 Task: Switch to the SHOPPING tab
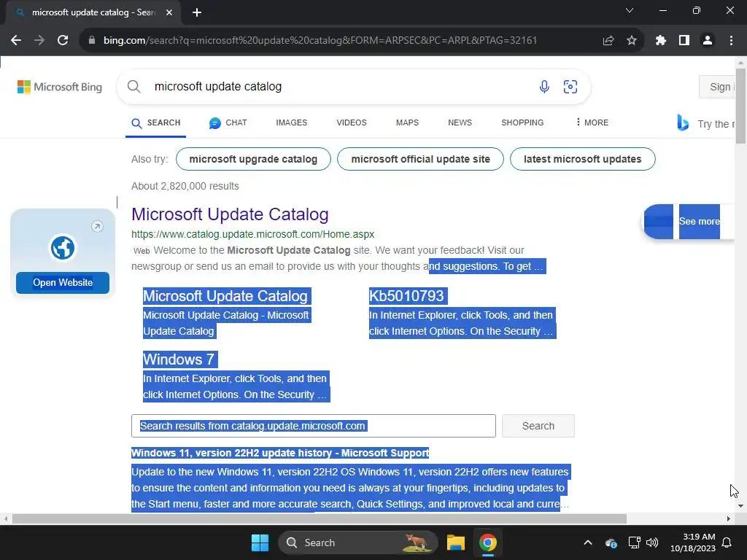click(x=522, y=122)
